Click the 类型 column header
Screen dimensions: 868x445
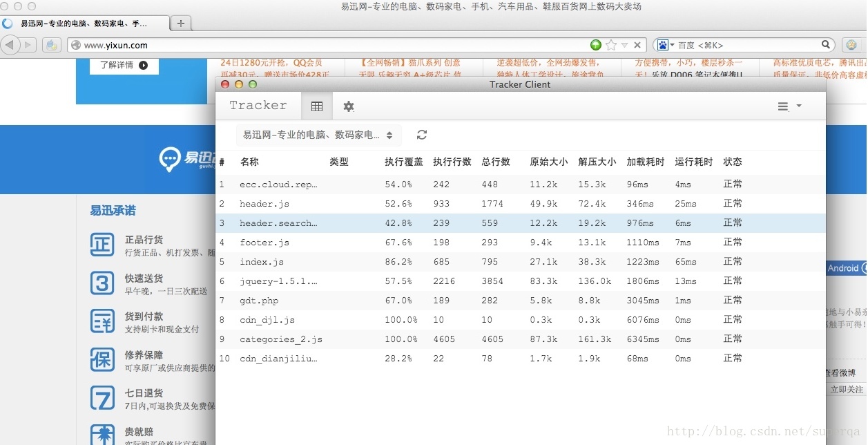[x=339, y=162]
